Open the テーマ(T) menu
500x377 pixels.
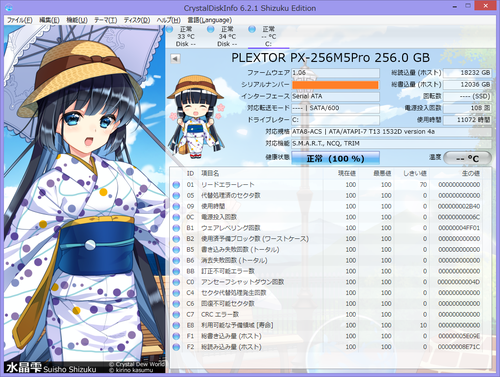(x=105, y=20)
